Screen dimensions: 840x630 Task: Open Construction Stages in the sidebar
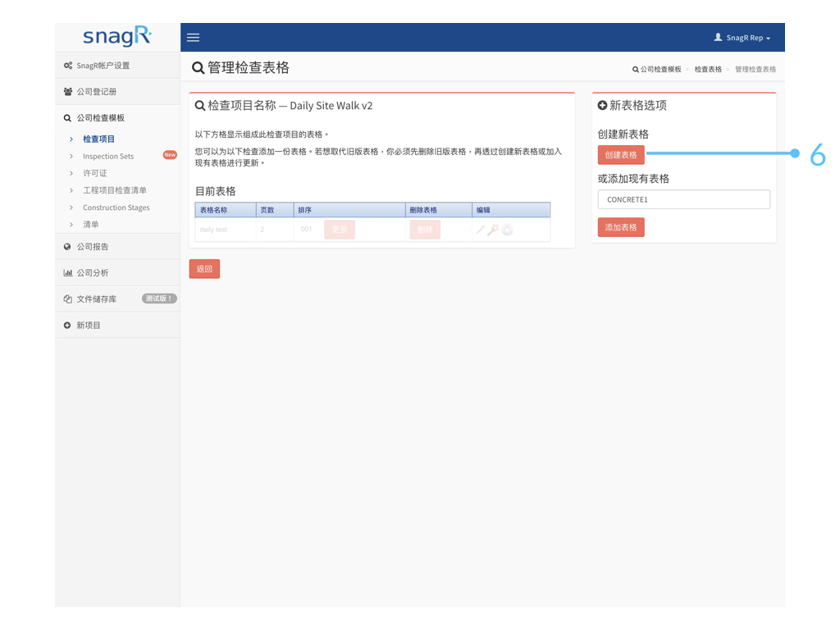point(116,208)
